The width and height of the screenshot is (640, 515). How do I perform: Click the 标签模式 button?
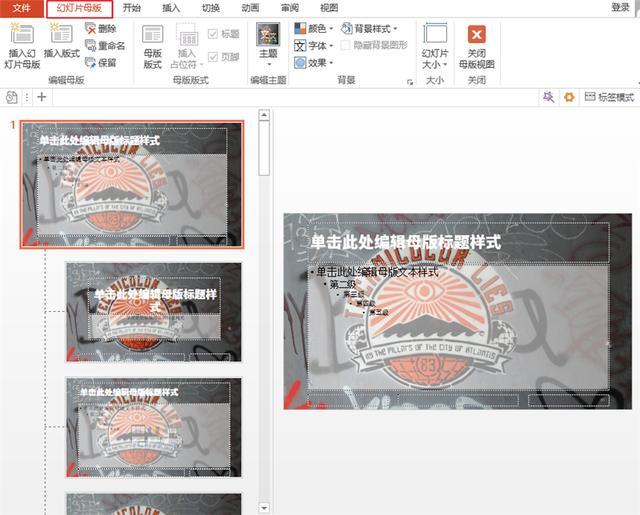[x=609, y=97]
